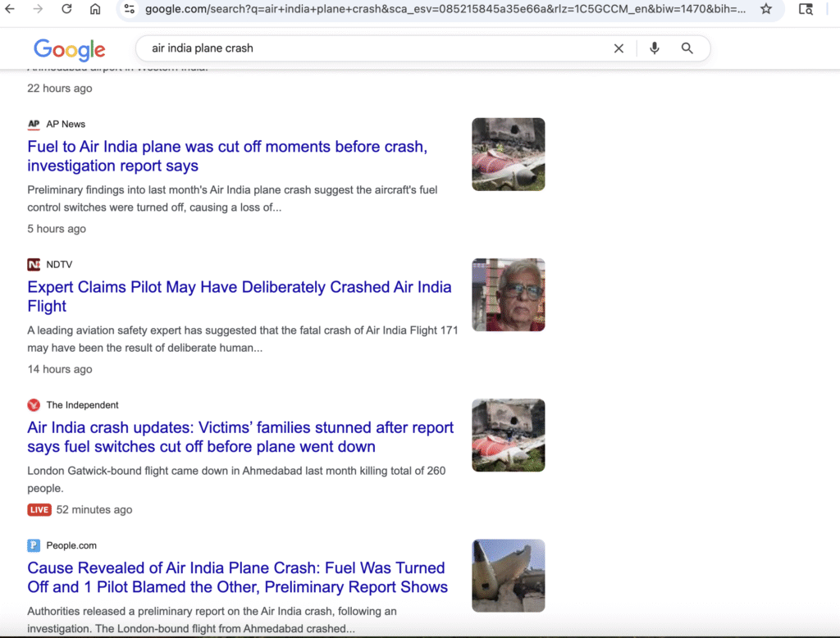Open the browser home page

point(95,8)
